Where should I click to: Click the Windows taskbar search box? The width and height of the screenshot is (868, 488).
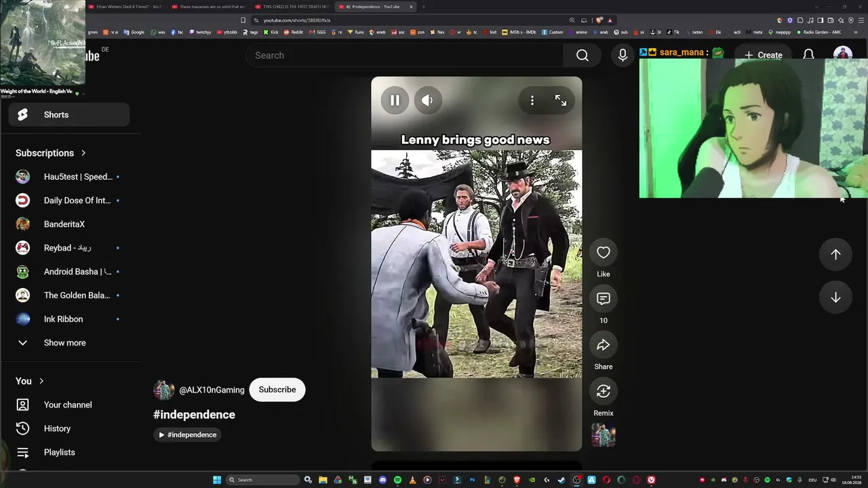262,480
